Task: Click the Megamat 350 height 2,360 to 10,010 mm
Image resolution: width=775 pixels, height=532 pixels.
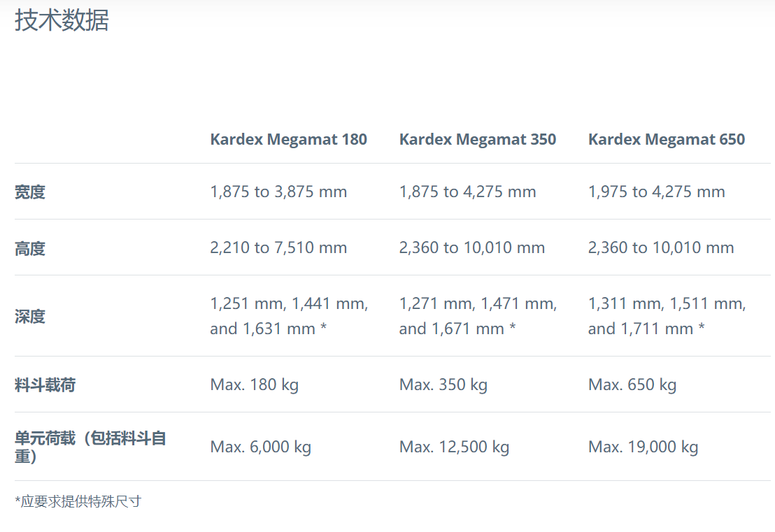Action: (x=471, y=247)
